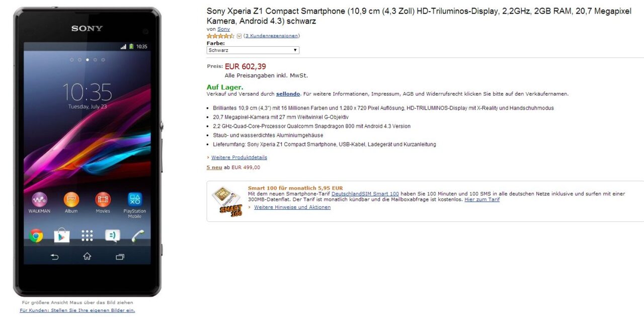
Task: Click the Chrome browser icon on the phone
Action: click(x=36, y=235)
